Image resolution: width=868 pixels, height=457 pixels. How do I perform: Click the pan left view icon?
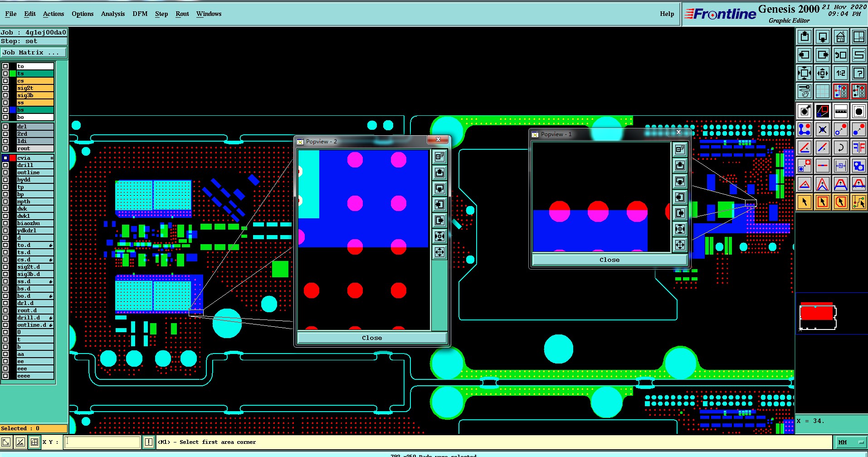[x=805, y=55]
